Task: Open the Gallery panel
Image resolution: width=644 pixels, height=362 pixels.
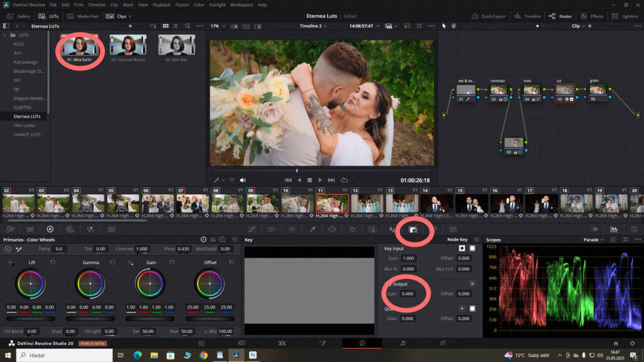Action: pos(19,16)
